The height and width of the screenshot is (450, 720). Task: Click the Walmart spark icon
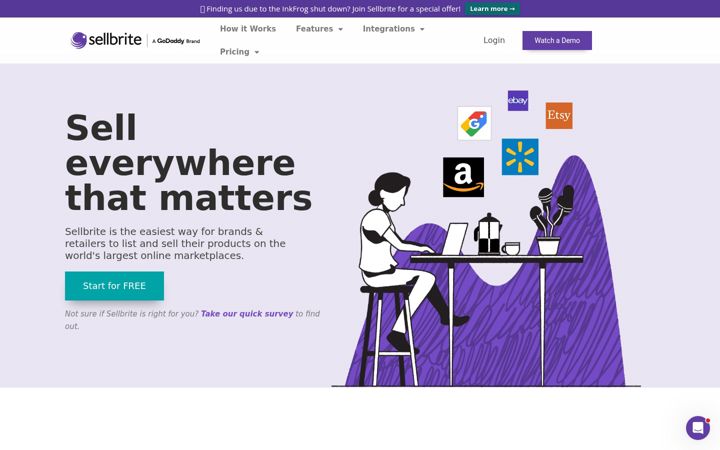click(520, 157)
